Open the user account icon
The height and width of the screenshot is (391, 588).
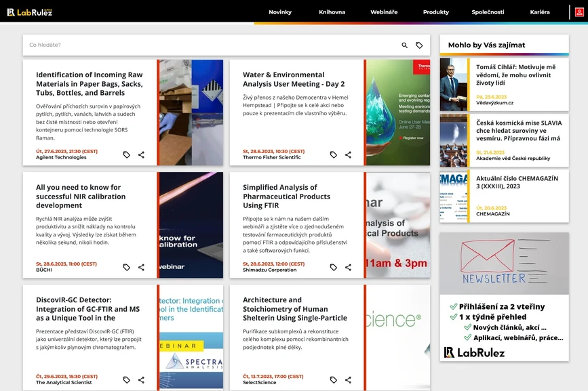pos(579,12)
